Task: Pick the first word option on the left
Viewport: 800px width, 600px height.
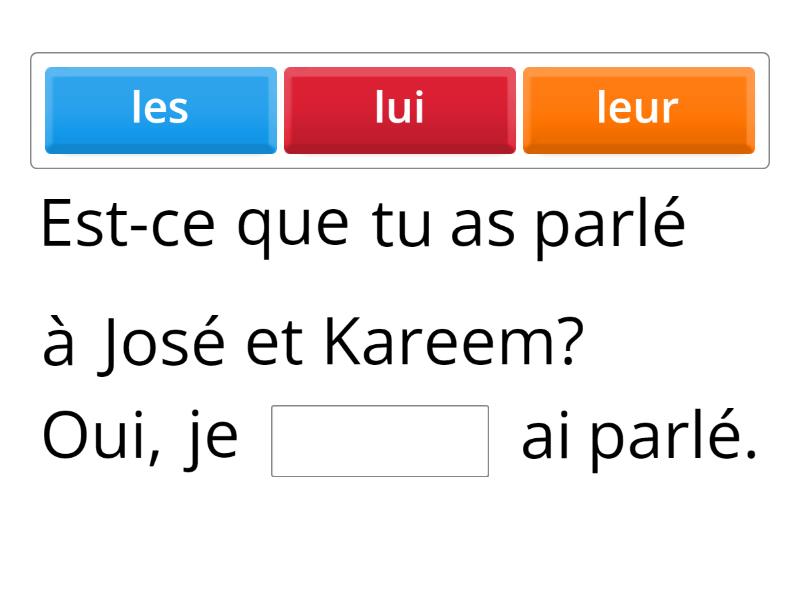Action: [x=161, y=109]
